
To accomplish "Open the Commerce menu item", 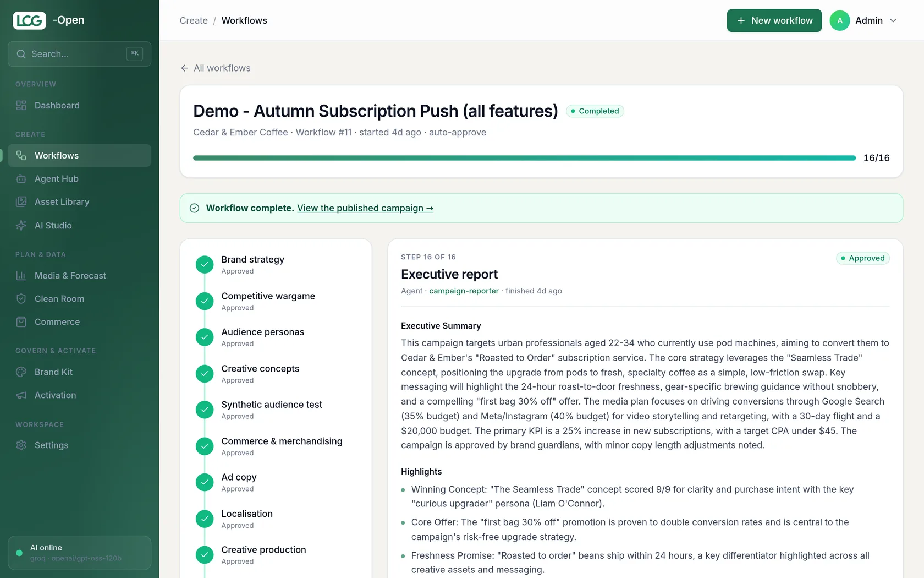I will (79, 322).
